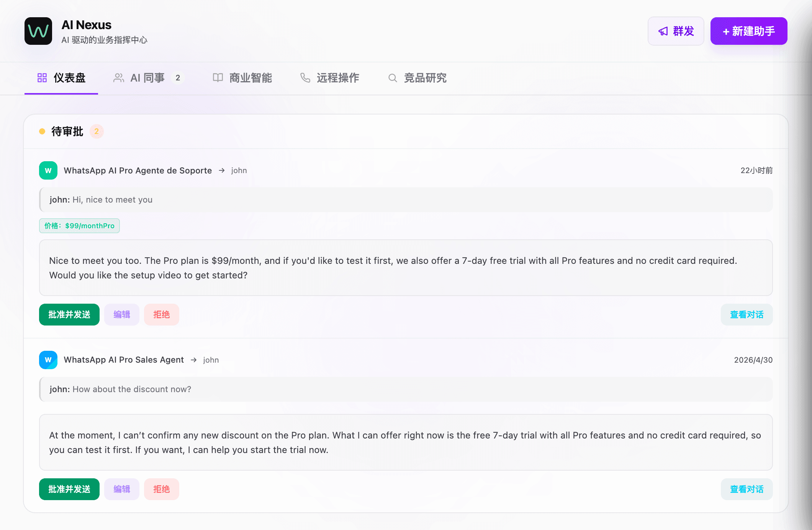The width and height of the screenshot is (812, 530).
Task: Click the 群发 broadcast button
Action: pyautogui.click(x=676, y=31)
